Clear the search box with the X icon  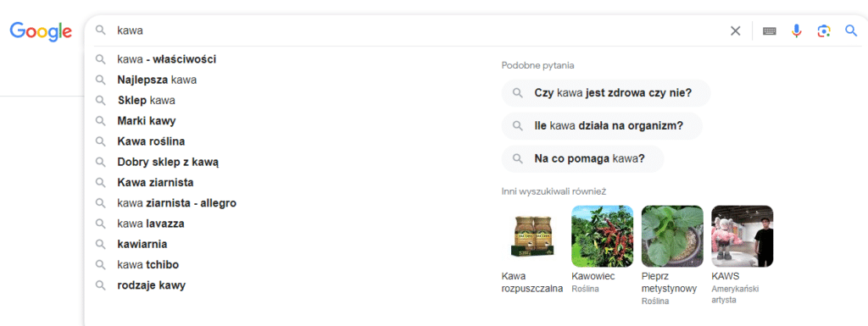[x=735, y=31]
